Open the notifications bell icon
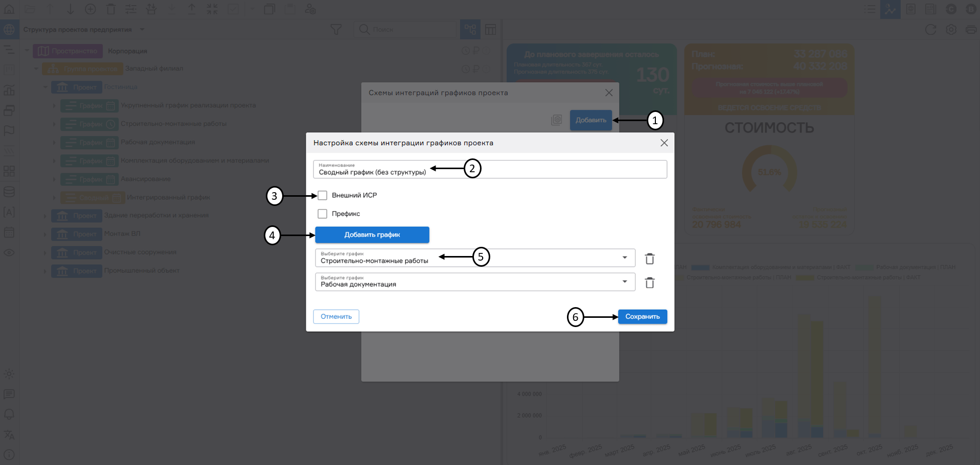 [9, 414]
